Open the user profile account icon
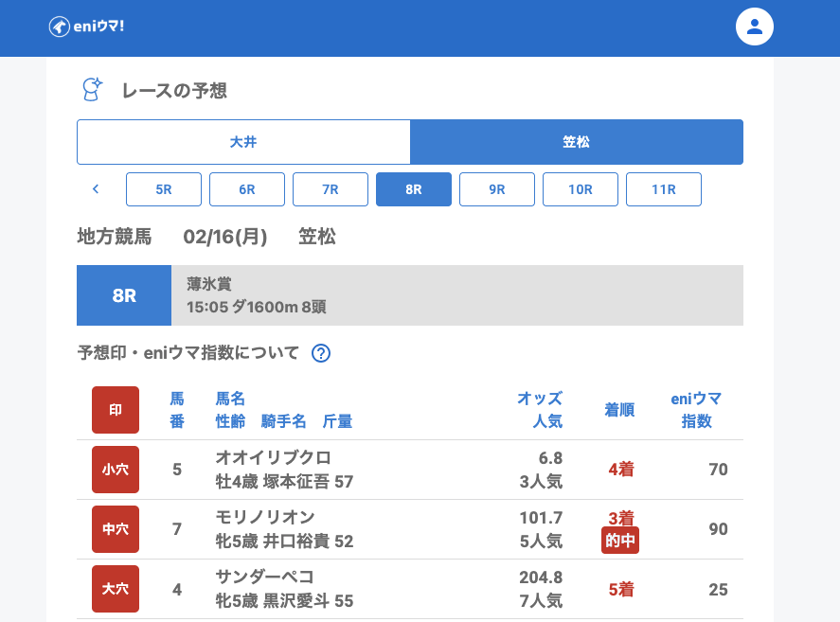Viewport: 840px width, 622px height. pyautogui.click(x=754, y=27)
